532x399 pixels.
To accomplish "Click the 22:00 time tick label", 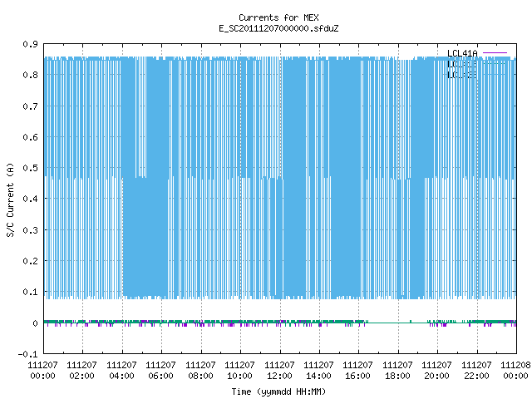I will pos(476,376).
